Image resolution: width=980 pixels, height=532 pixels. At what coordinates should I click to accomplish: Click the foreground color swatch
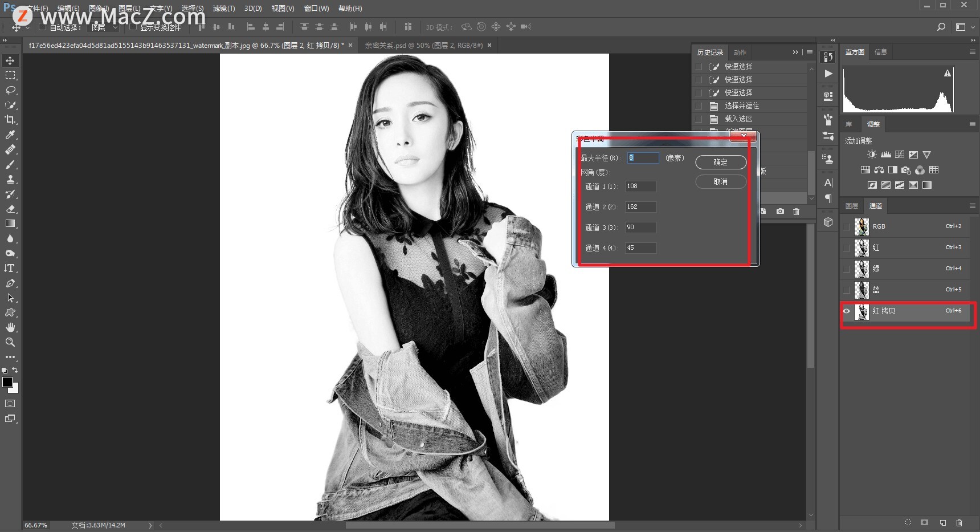coord(7,382)
